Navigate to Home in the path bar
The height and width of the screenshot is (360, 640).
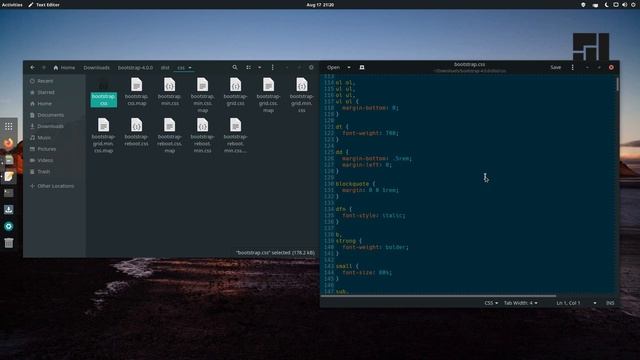click(64, 68)
